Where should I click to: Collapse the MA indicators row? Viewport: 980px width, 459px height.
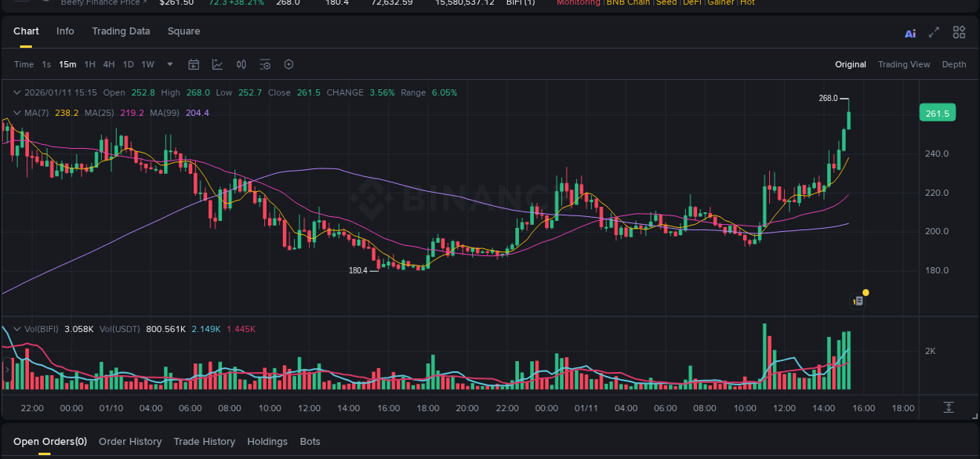click(x=17, y=113)
